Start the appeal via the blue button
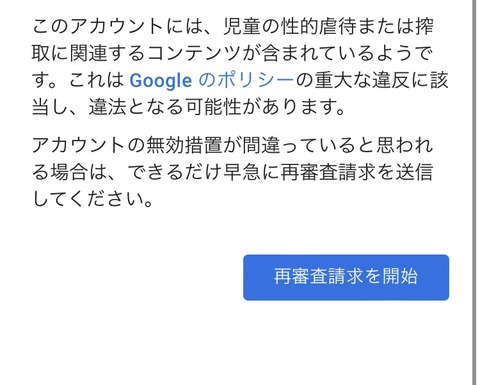Image resolution: width=480 pixels, height=385 pixels. (x=346, y=277)
